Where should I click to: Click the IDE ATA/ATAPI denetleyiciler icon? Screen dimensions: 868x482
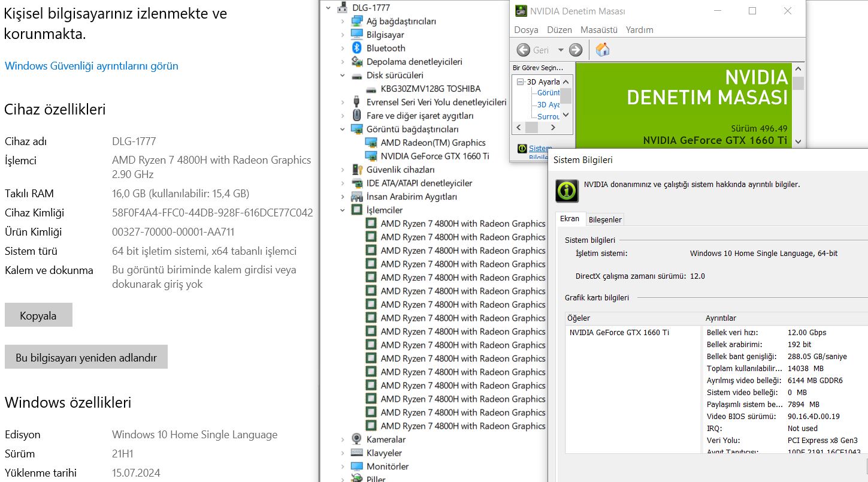click(x=357, y=183)
